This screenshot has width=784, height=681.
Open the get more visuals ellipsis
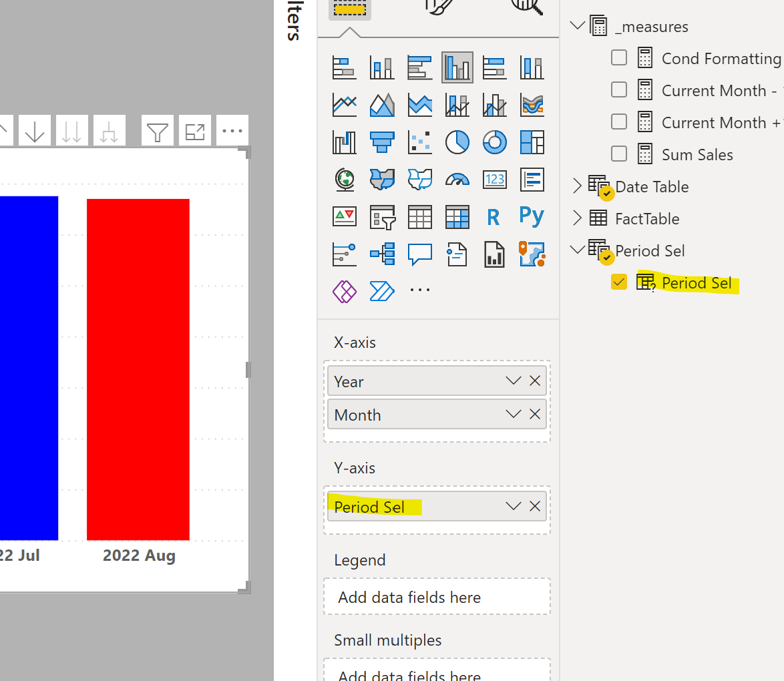[x=419, y=290]
